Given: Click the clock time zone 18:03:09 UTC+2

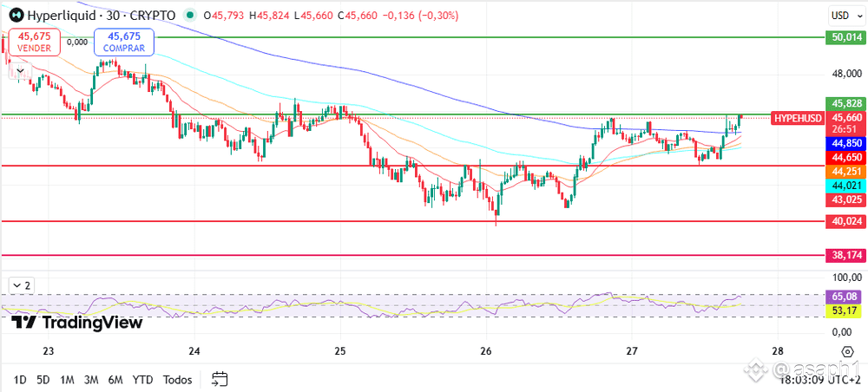Looking at the screenshot, I should pos(819,380).
